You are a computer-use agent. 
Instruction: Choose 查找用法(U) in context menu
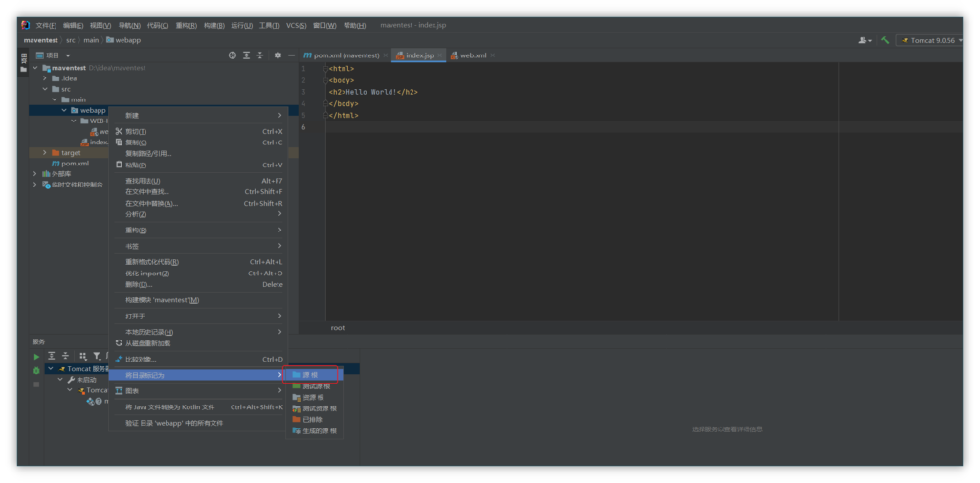pyautogui.click(x=198, y=181)
